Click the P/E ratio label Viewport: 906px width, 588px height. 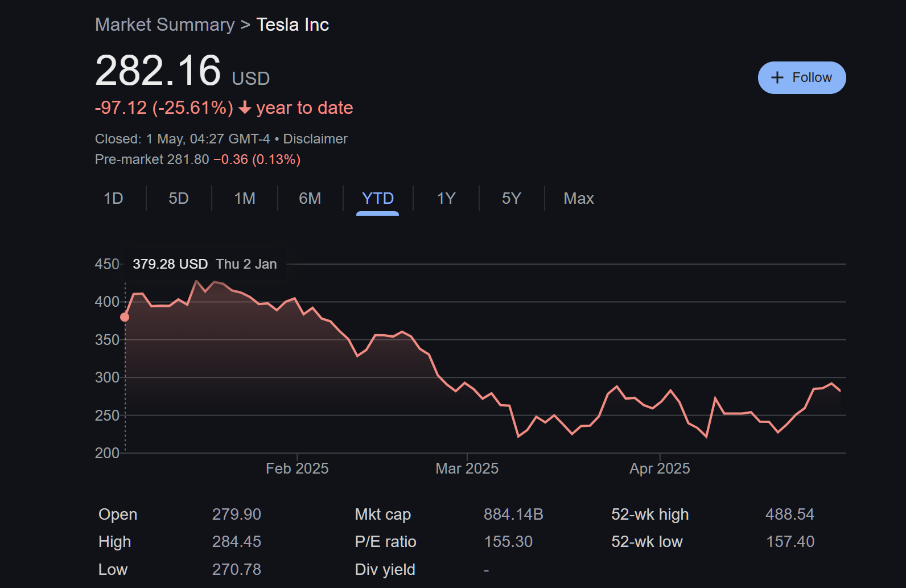click(385, 542)
